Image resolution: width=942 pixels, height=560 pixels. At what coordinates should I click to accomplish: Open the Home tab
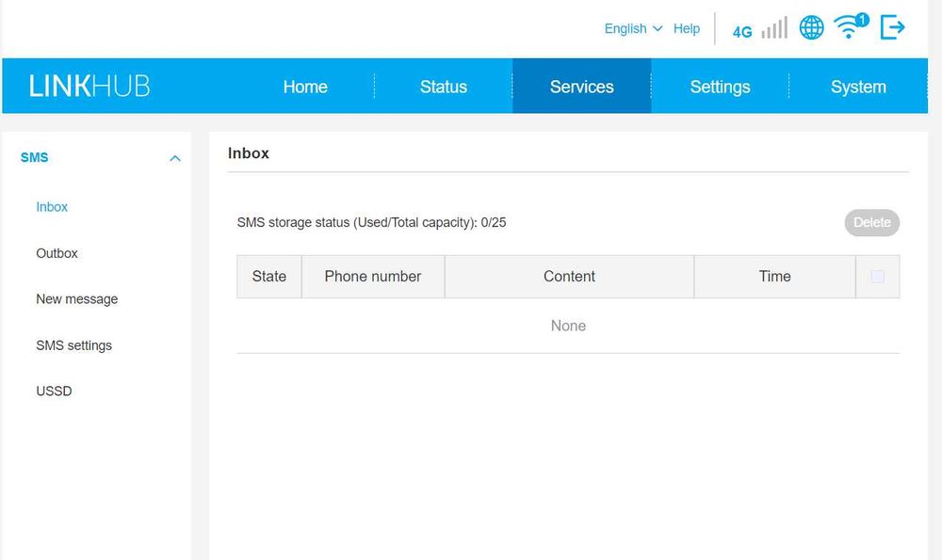(x=305, y=87)
